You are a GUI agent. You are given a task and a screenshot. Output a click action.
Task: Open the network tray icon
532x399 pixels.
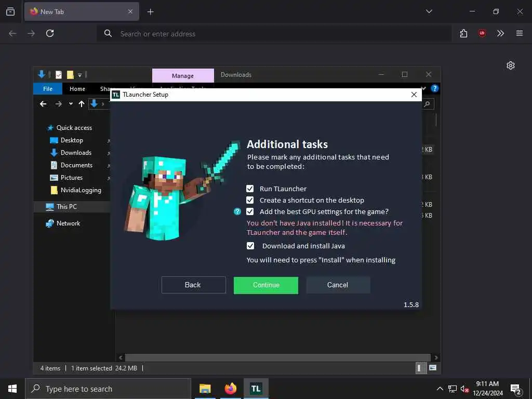pyautogui.click(x=453, y=389)
